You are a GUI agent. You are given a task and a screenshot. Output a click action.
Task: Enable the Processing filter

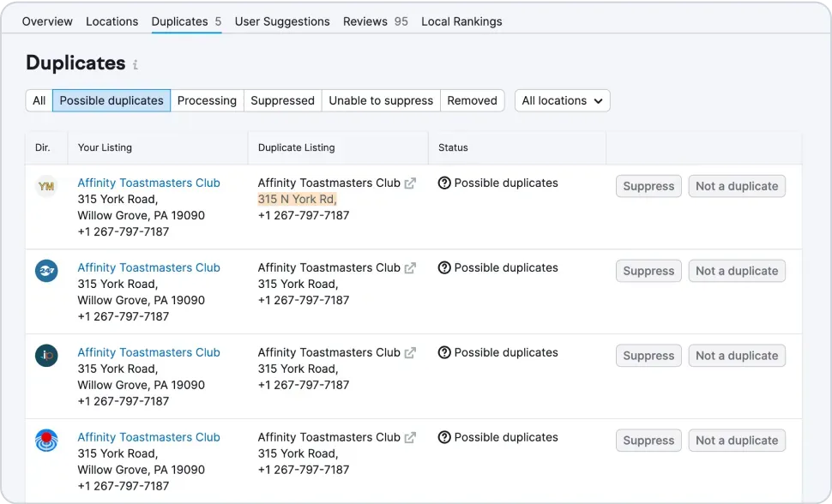pyautogui.click(x=207, y=100)
